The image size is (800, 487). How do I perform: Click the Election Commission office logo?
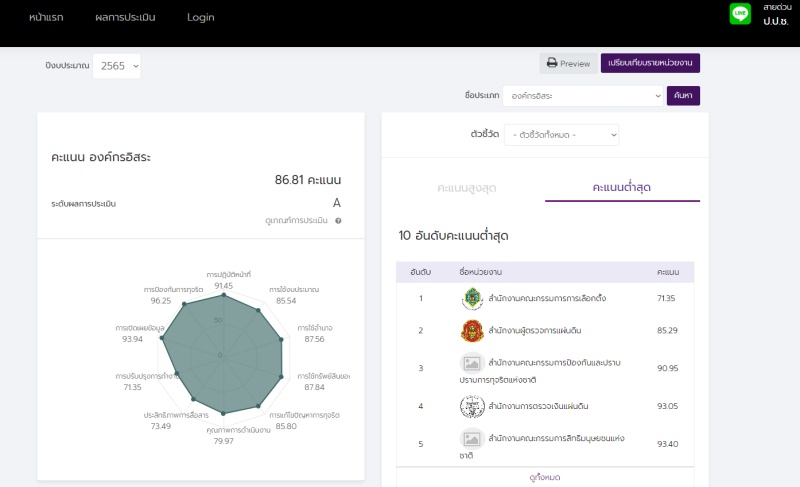click(471, 298)
